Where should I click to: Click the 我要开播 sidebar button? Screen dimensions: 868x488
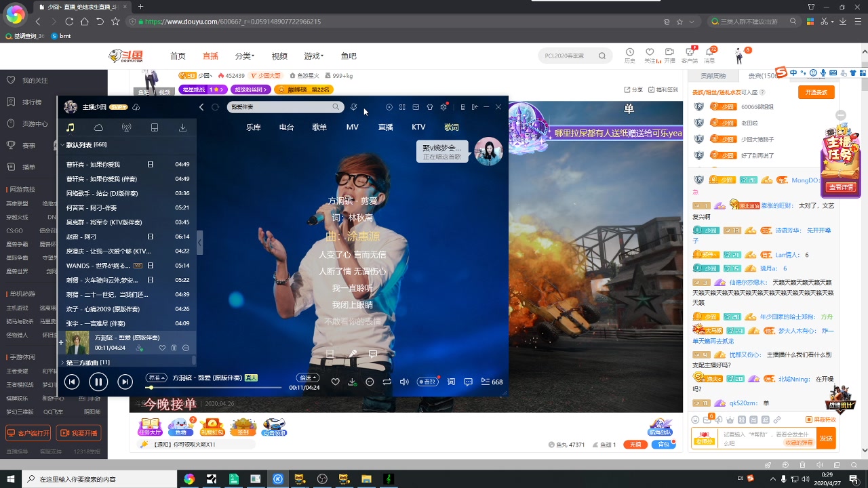79,432
